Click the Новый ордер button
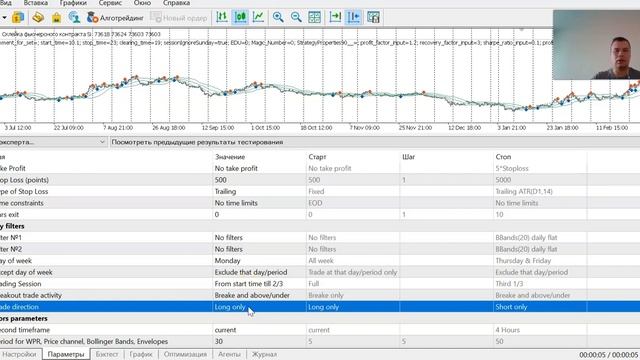This screenshot has height=360, width=640. (x=179, y=18)
